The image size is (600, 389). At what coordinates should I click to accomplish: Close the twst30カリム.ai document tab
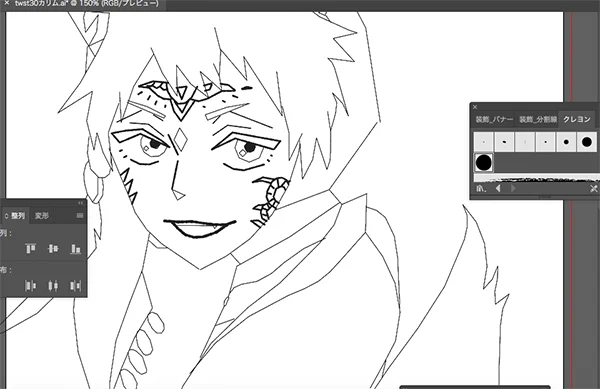(7, 3)
